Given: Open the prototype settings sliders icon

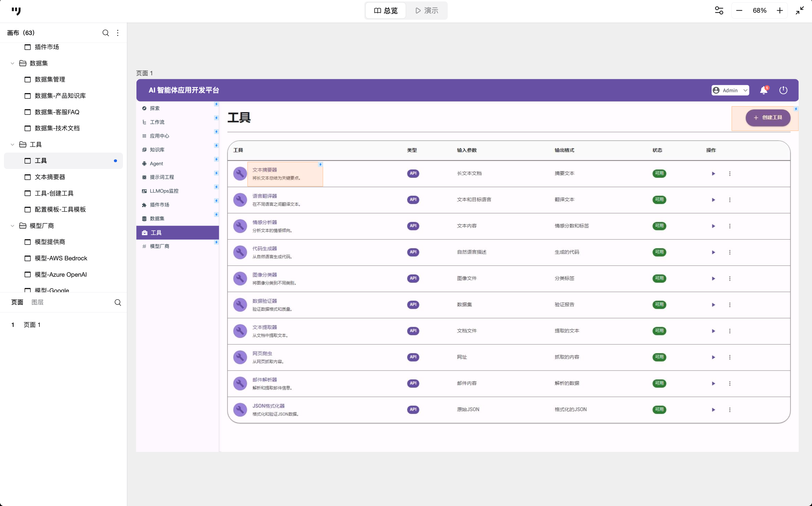Looking at the screenshot, I should click(719, 11).
